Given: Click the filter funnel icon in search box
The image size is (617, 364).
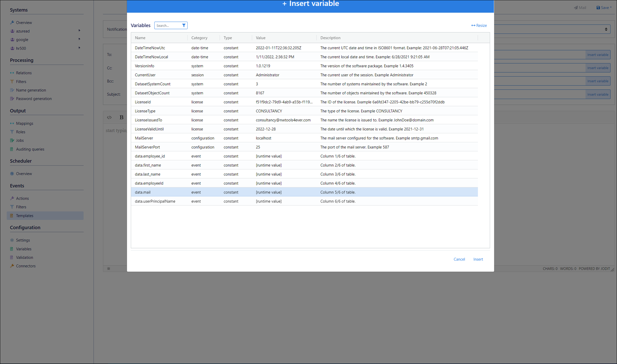Looking at the screenshot, I should (x=184, y=25).
